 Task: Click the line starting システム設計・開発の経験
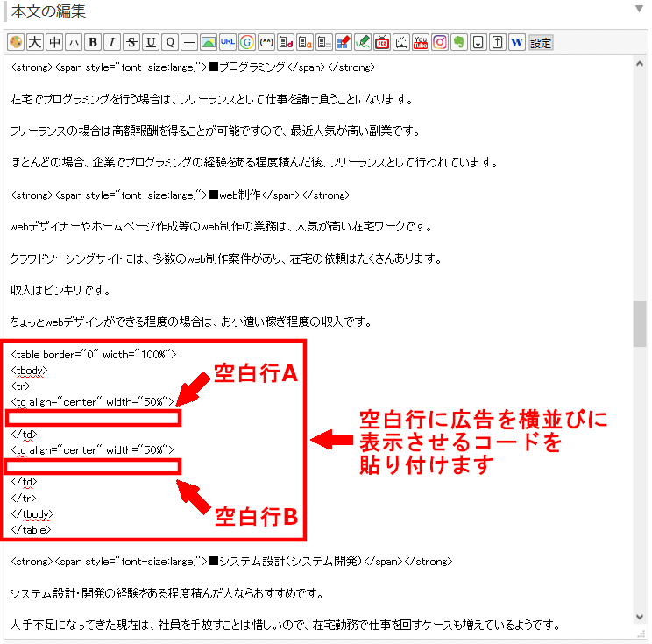[x=167, y=593]
